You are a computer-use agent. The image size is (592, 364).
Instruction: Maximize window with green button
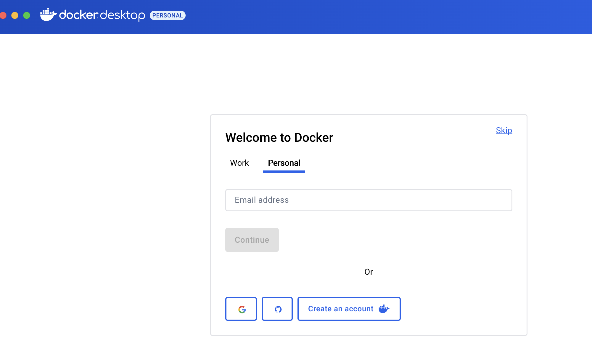click(27, 15)
